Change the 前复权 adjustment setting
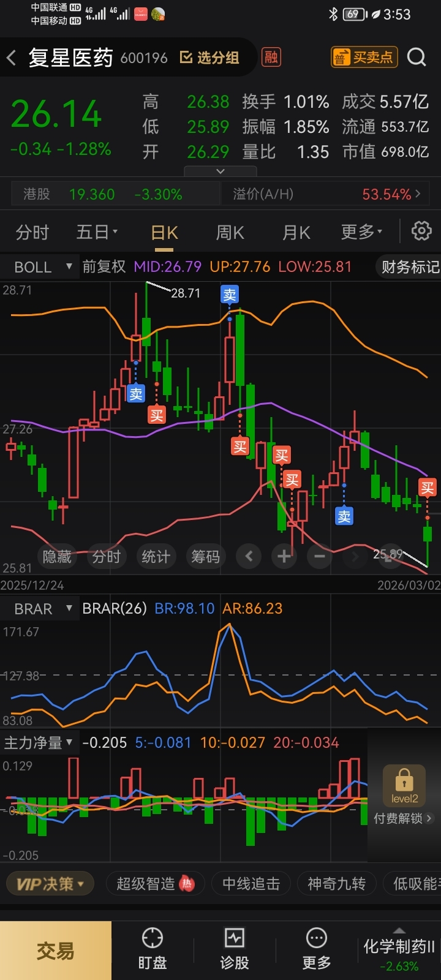This screenshot has height=980, width=441. [x=104, y=267]
